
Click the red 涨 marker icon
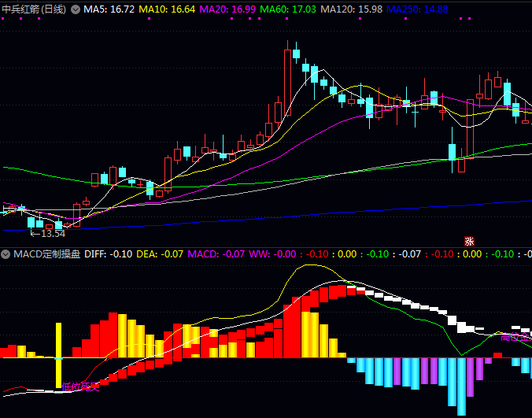(470, 242)
